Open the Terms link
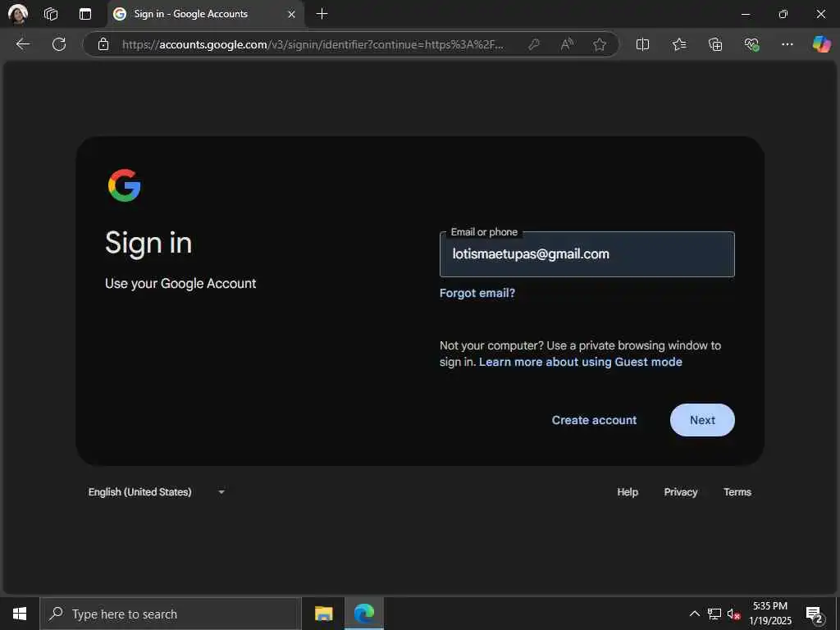840x630 pixels. 737,492
